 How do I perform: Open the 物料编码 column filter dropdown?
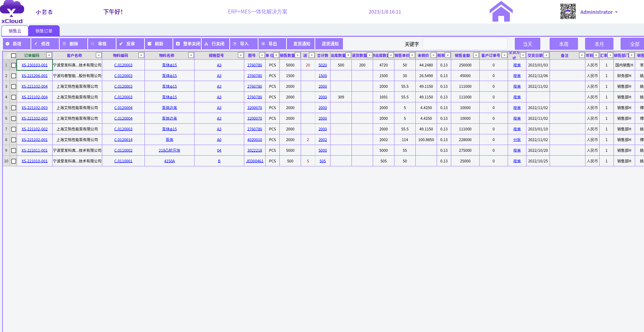click(141, 55)
